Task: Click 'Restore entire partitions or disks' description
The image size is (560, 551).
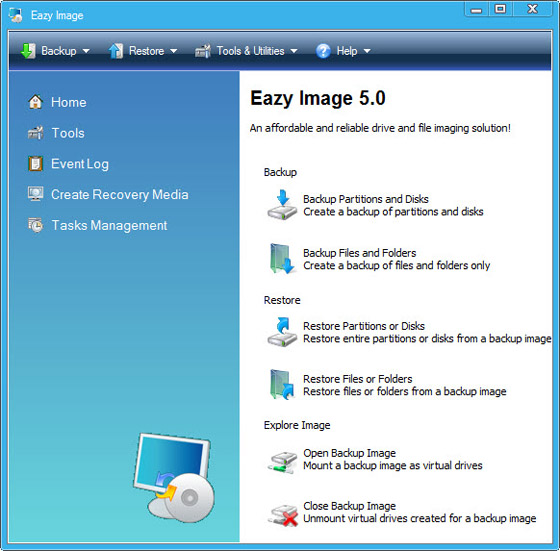Action: click(x=427, y=339)
